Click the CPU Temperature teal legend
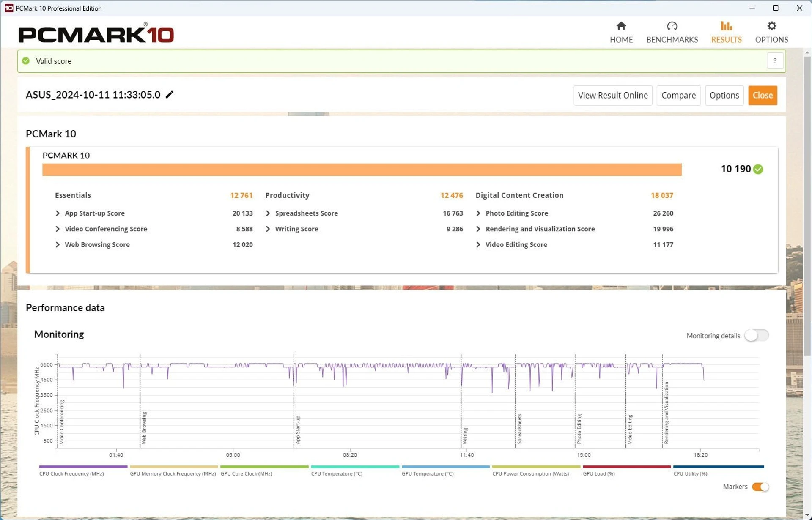 (355, 467)
